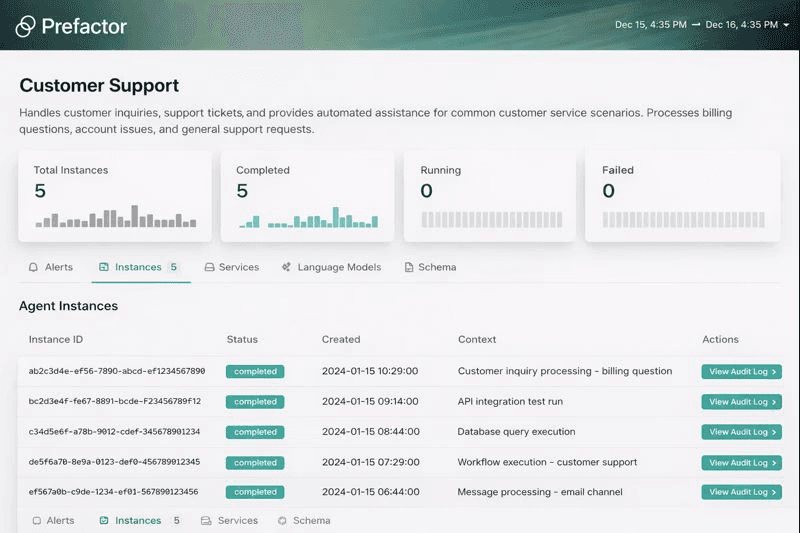This screenshot has height=533, width=800.
Task: Click the bell icon beside Alerts
Action: 33,267
